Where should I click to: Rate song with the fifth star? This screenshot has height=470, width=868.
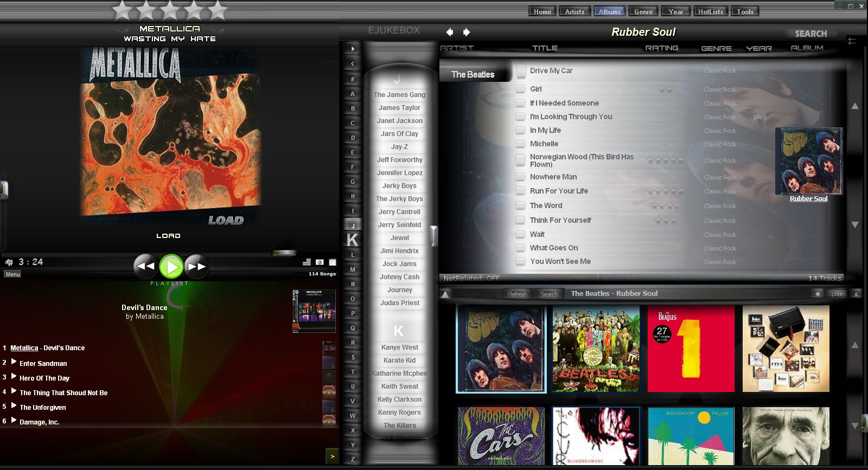(218, 10)
